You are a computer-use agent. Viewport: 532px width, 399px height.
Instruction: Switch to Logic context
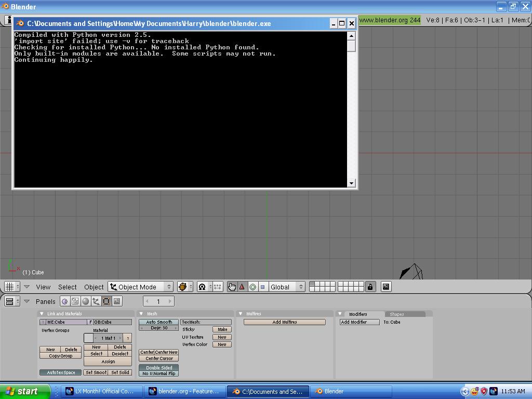tap(65, 301)
